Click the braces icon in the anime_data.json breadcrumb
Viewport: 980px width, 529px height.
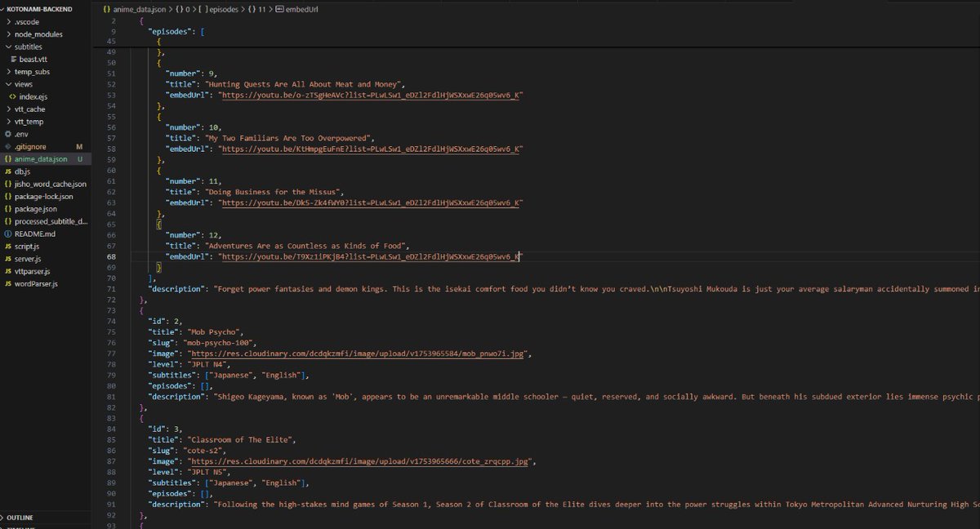tap(107, 9)
